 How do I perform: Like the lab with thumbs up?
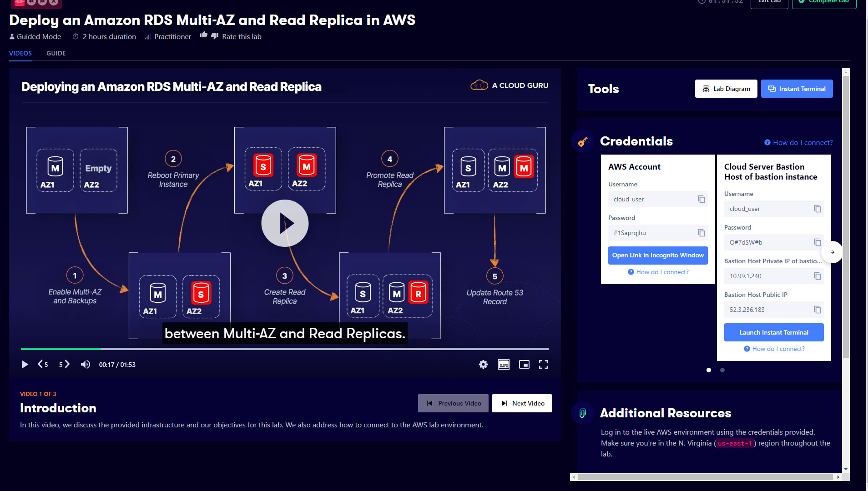[x=204, y=35]
